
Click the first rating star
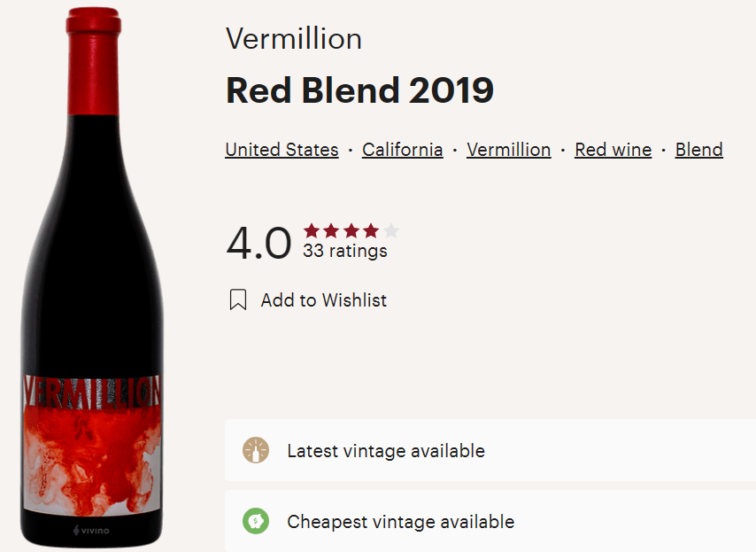[312, 231]
